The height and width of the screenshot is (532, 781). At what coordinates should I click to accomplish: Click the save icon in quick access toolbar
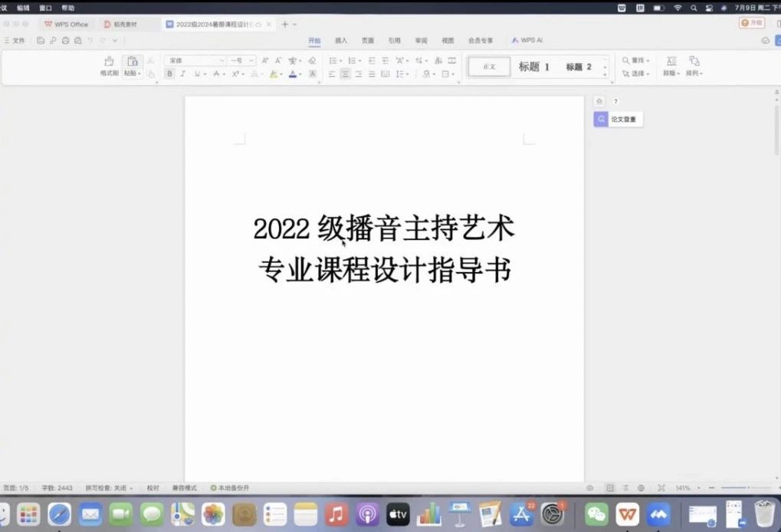click(41, 41)
